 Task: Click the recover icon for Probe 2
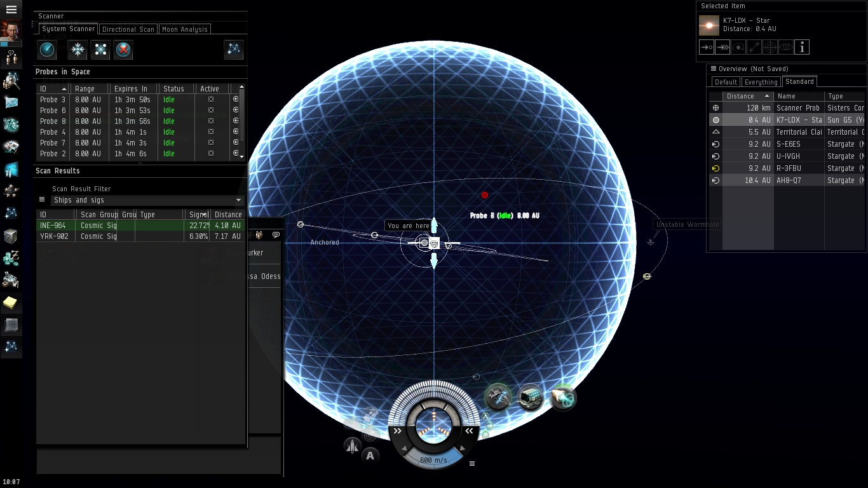pos(235,154)
